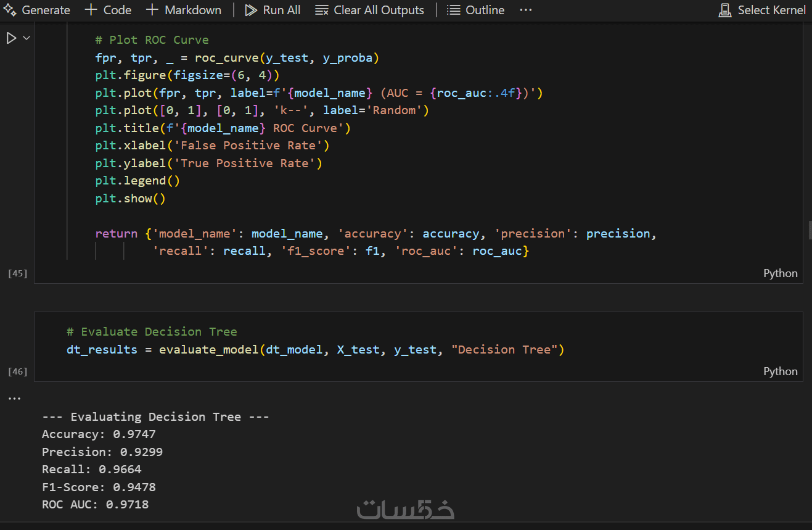Expand the run options chevron beside the cell

[x=27, y=38]
